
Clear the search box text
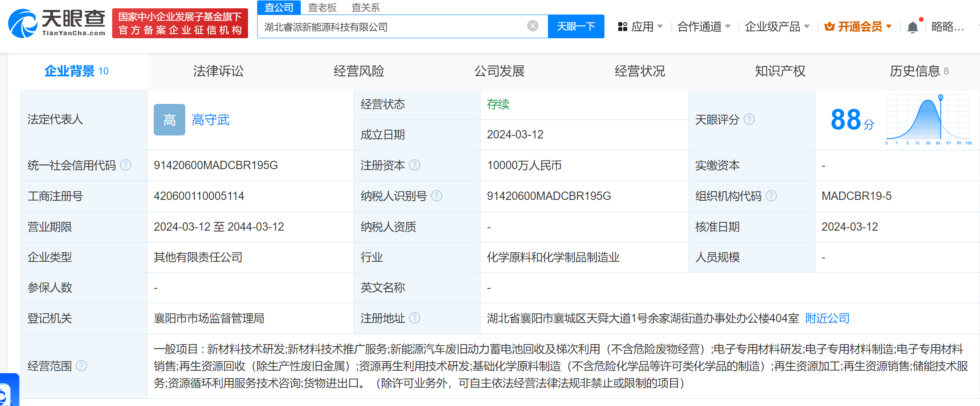tap(532, 26)
